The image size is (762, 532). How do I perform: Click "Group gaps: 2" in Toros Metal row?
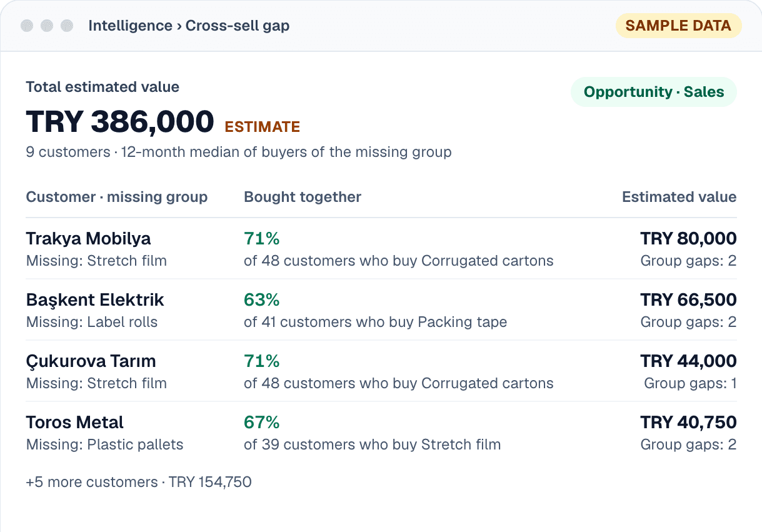(689, 444)
